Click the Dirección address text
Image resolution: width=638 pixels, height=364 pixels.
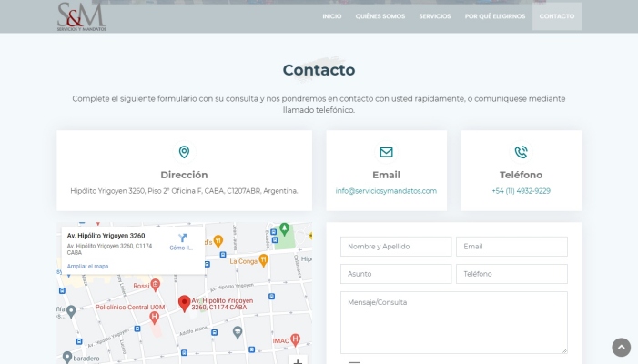coord(184,191)
